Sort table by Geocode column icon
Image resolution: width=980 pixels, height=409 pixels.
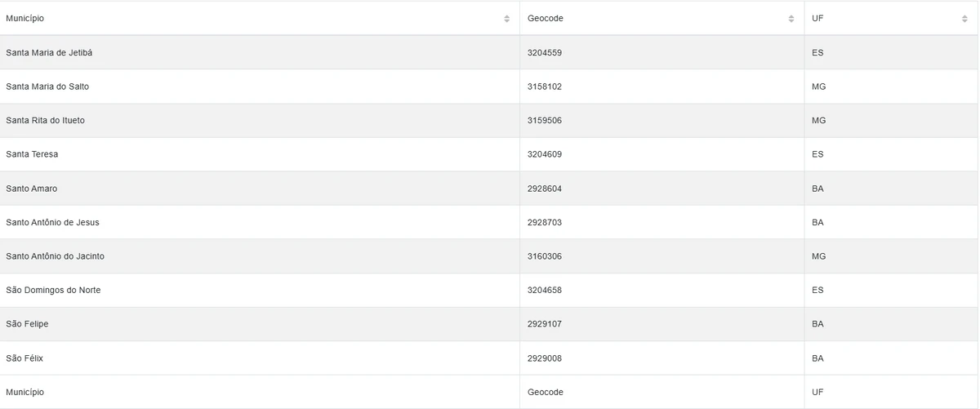point(791,19)
